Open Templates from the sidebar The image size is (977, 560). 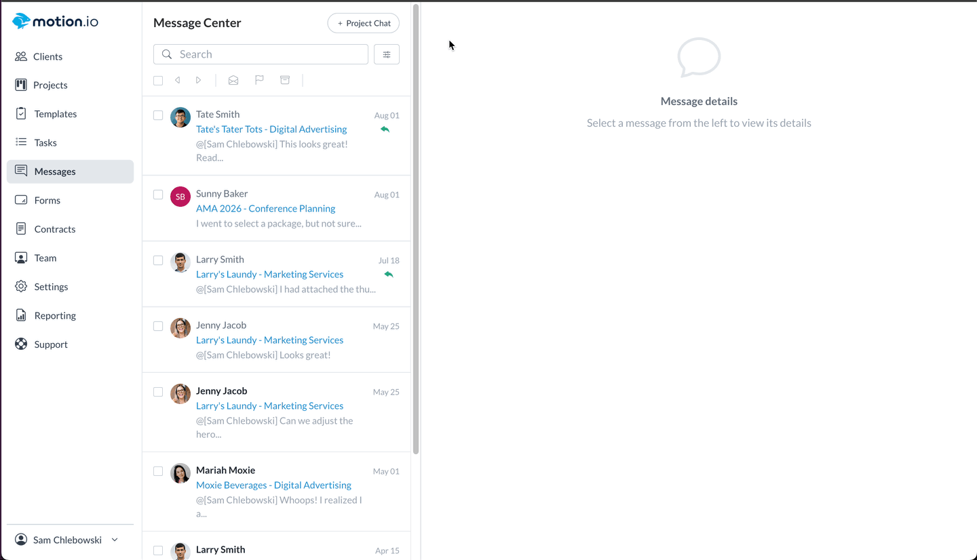(x=56, y=114)
